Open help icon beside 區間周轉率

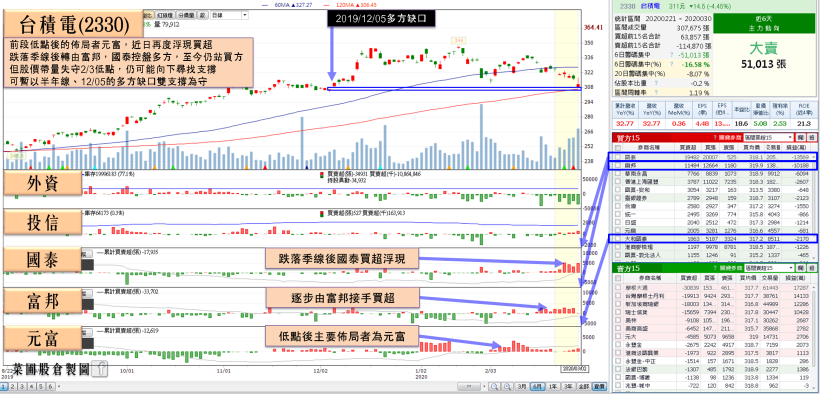(656, 92)
